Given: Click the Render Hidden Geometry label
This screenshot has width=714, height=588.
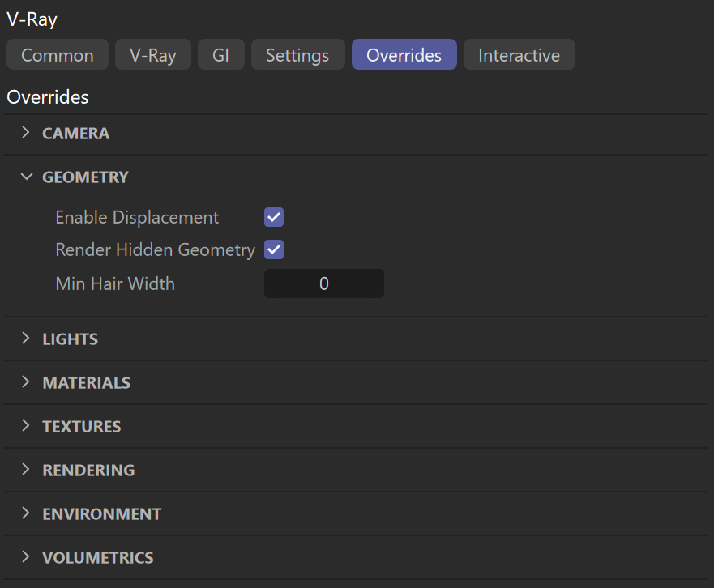Looking at the screenshot, I should click(x=156, y=249).
